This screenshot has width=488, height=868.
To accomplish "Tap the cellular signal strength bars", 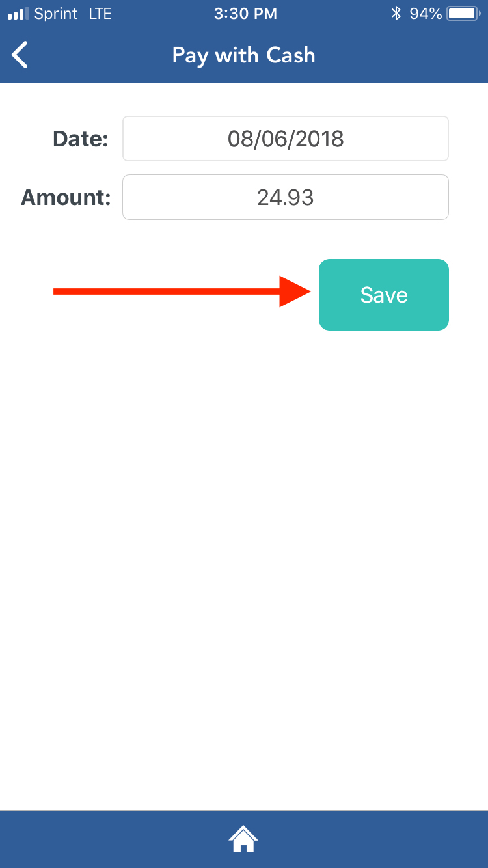I will point(18,14).
